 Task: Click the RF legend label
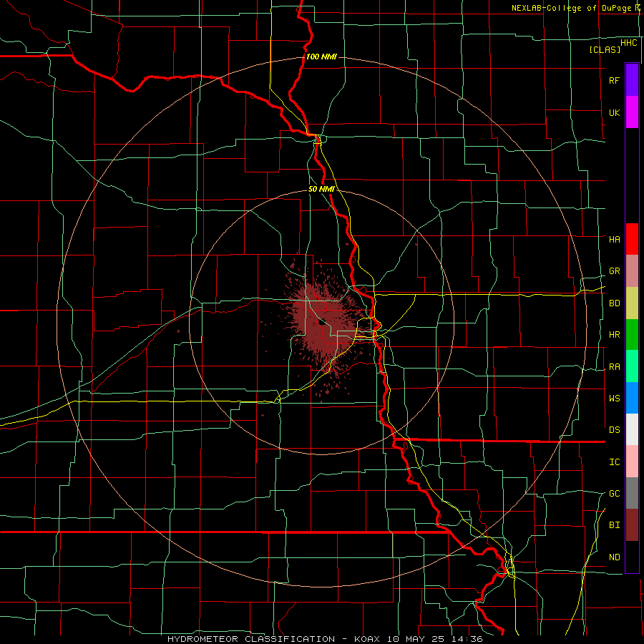(614, 80)
